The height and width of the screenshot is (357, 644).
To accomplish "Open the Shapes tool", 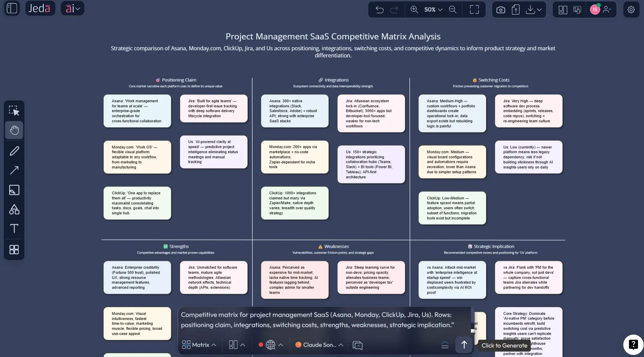I will pos(14,209).
